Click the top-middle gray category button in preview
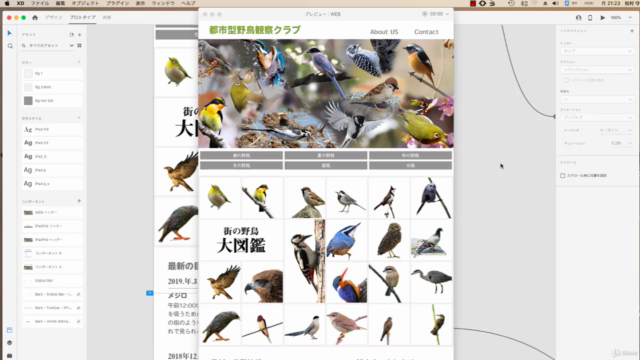Screen dimensions: 640x360 click(326, 155)
